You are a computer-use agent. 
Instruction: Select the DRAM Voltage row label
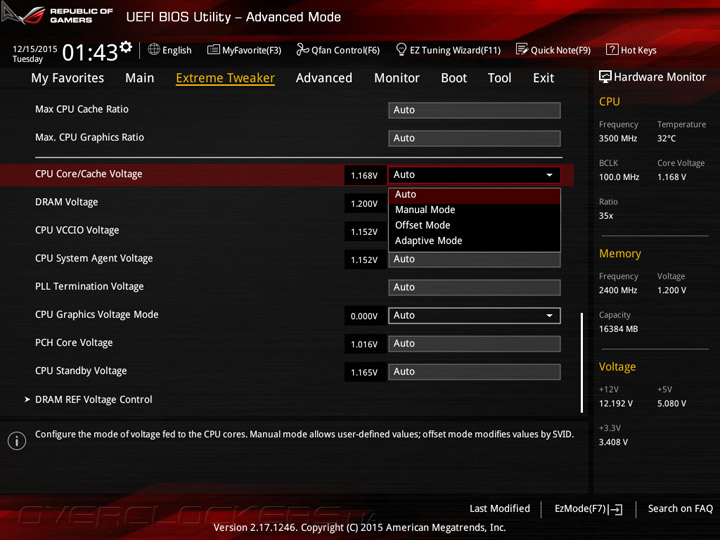click(67, 202)
